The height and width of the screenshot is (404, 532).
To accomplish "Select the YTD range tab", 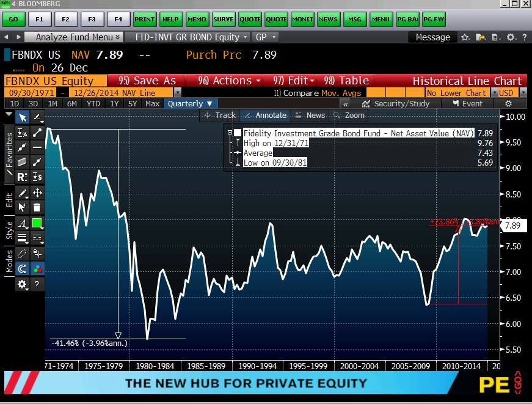I will [93, 103].
